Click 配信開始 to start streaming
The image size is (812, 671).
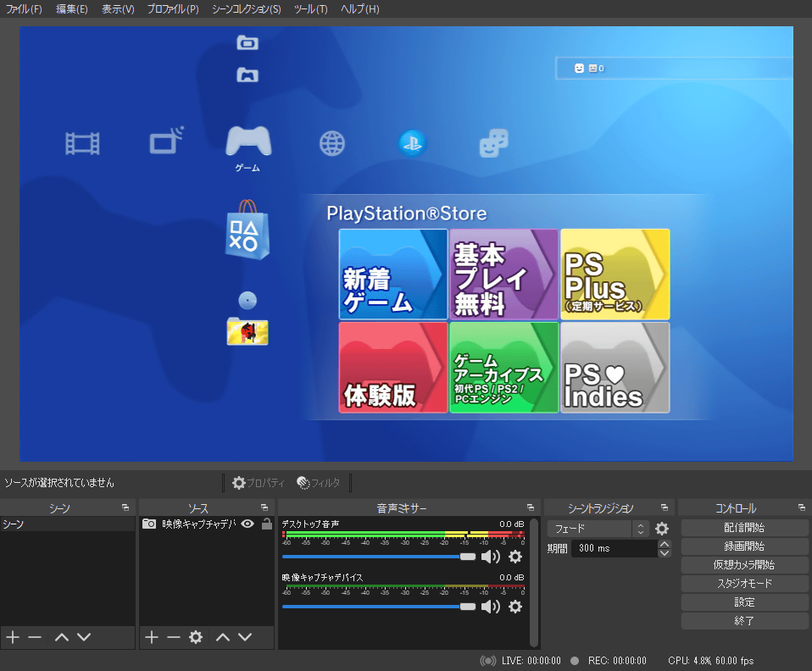pyautogui.click(x=744, y=528)
